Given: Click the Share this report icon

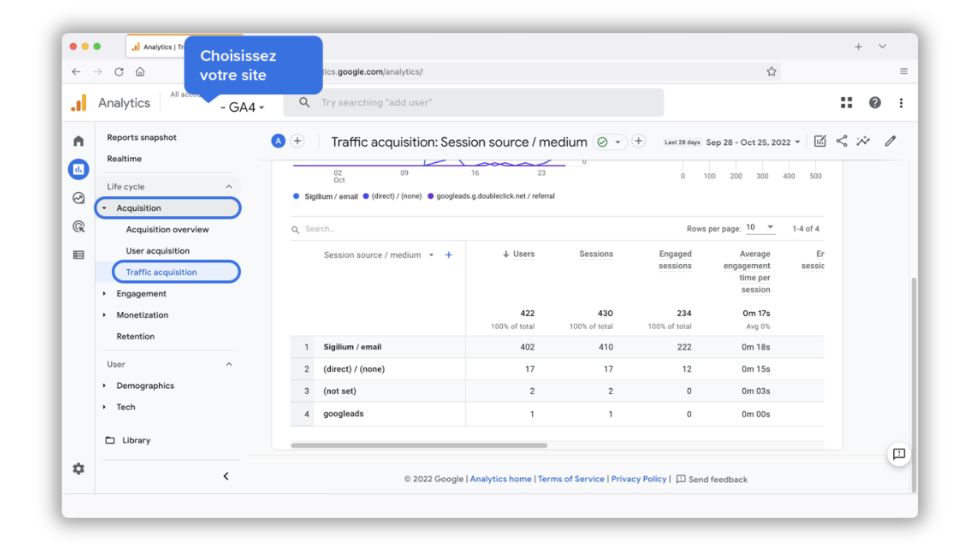Looking at the screenshot, I should click(842, 141).
